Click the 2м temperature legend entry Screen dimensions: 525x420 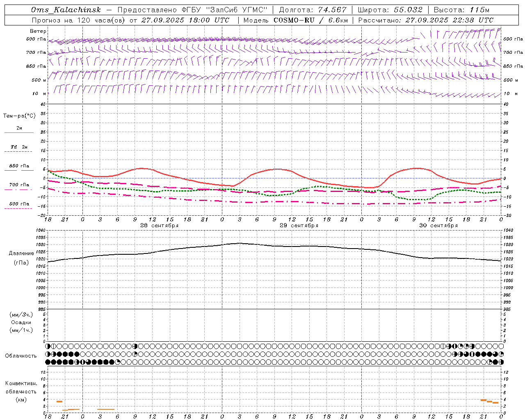[19, 128]
